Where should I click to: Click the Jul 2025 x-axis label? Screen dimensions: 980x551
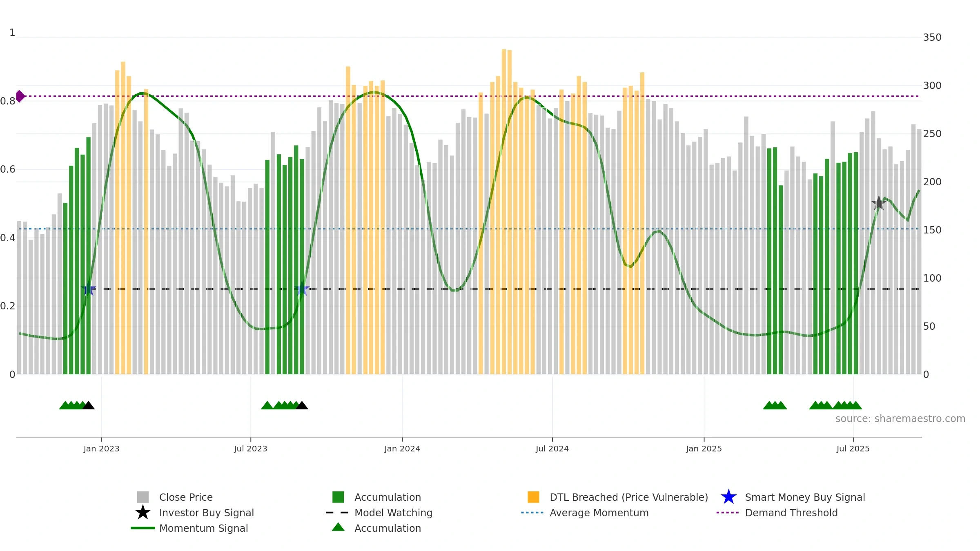click(853, 449)
